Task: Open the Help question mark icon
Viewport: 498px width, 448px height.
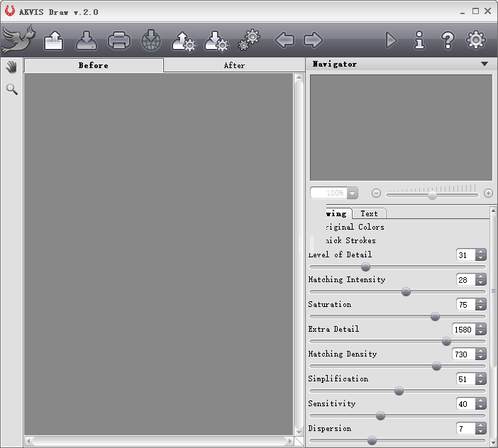Action: tap(448, 40)
